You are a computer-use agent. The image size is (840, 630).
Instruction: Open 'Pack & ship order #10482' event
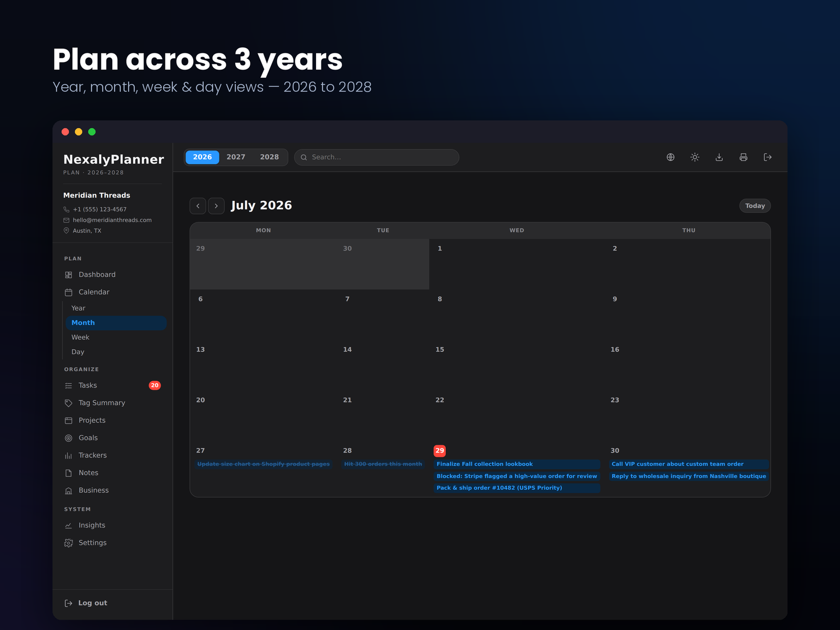click(x=517, y=488)
